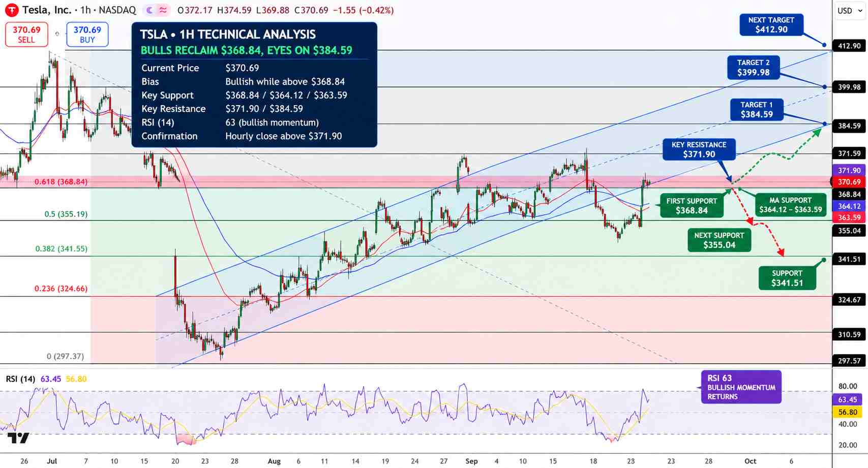Click the −1.55 (−0.42%) change in the header
This screenshot has height=468, width=868.
click(x=363, y=10)
